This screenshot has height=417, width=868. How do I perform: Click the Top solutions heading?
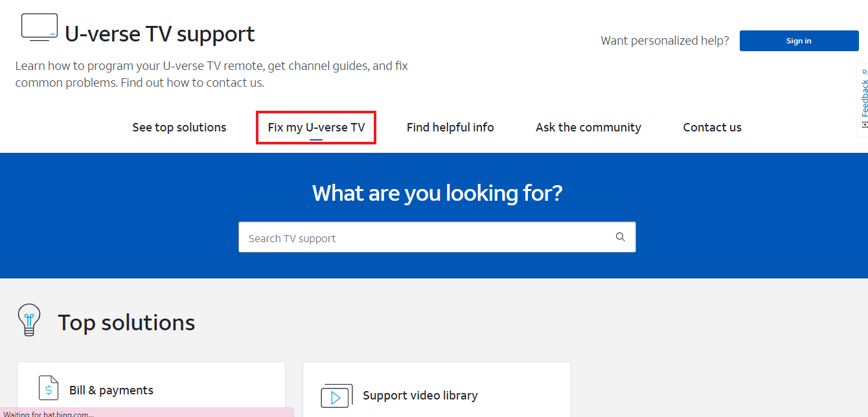point(126,322)
